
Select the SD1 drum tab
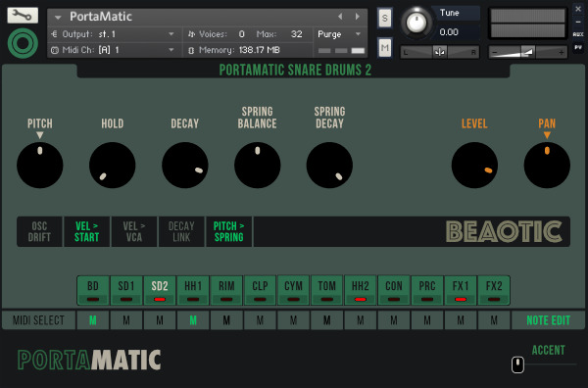click(126, 290)
